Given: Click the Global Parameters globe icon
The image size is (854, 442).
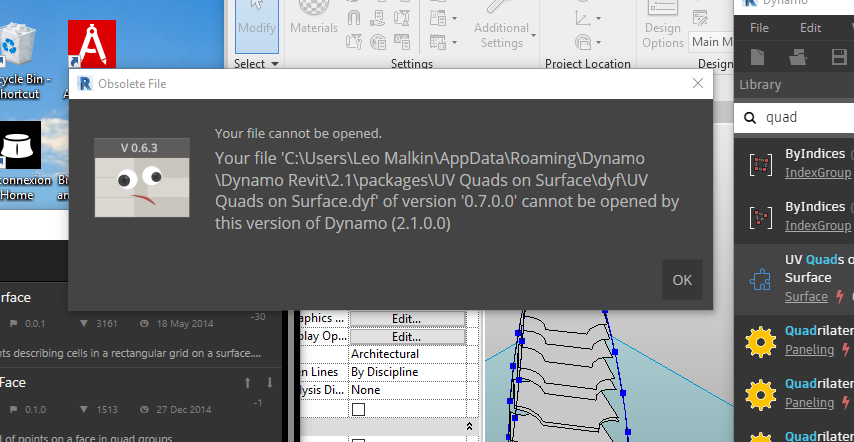Looking at the screenshot, I should point(377,41).
